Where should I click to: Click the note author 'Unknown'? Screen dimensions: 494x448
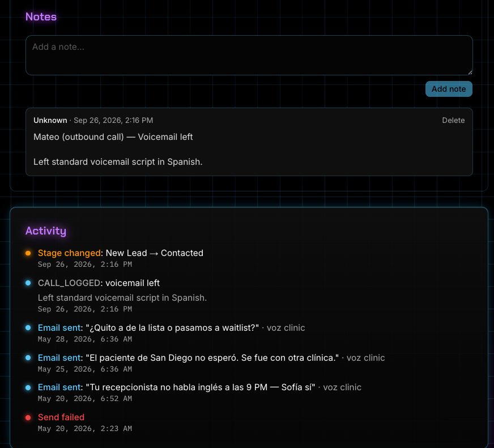50,120
